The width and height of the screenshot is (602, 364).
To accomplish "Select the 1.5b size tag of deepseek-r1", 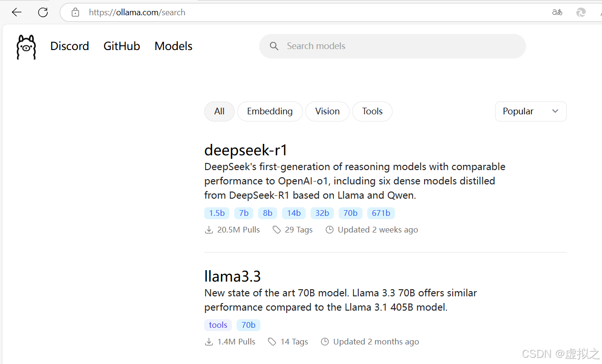I will pyautogui.click(x=217, y=213).
